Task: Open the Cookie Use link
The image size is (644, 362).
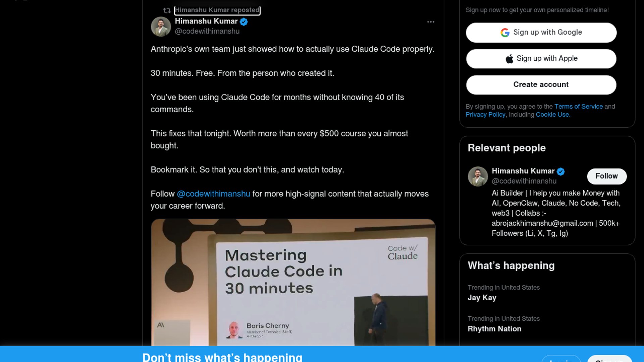Action: pos(552,115)
